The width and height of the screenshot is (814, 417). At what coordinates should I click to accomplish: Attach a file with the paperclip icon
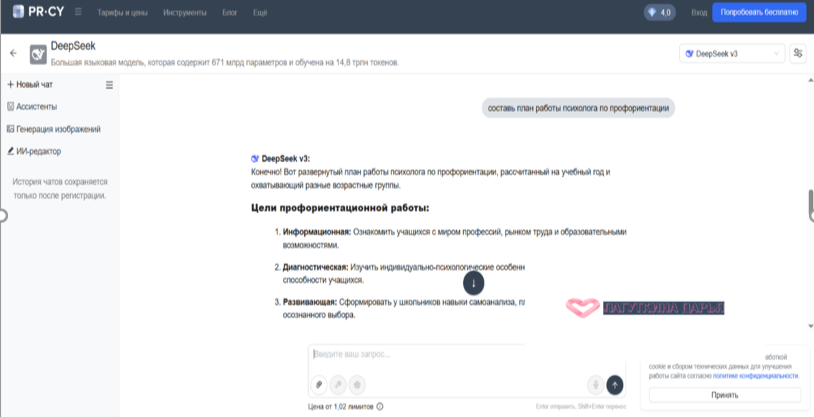click(x=319, y=385)
